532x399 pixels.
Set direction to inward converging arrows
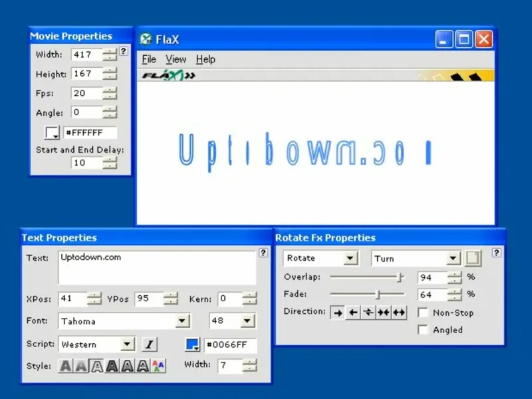(x=384, y=313)
